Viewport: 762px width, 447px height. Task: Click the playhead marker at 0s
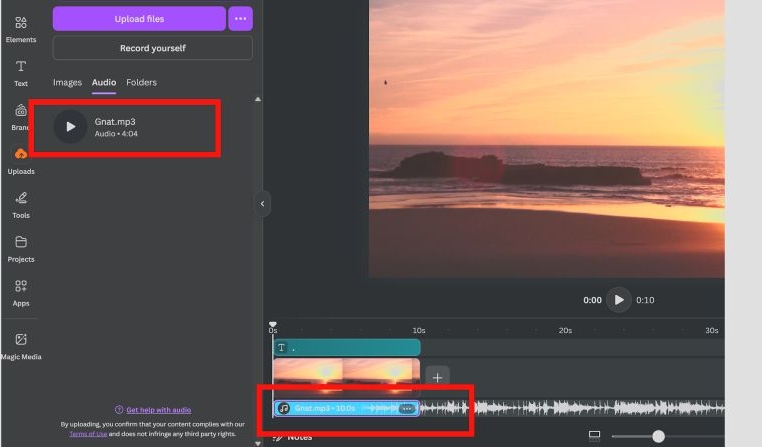(x=273, y=325)
